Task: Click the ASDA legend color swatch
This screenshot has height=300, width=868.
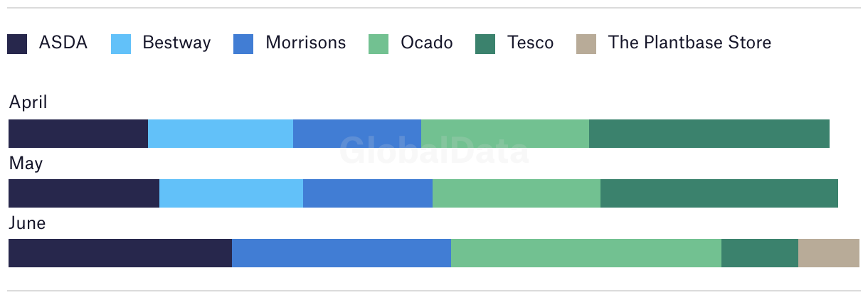Action: (17, 44)
